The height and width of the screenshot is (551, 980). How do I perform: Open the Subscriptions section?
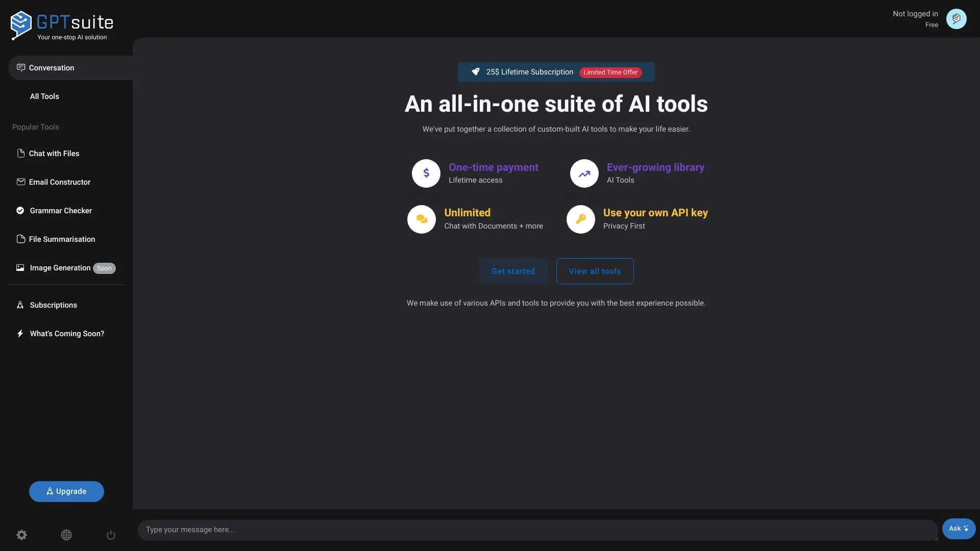click(x=53, y=305)
